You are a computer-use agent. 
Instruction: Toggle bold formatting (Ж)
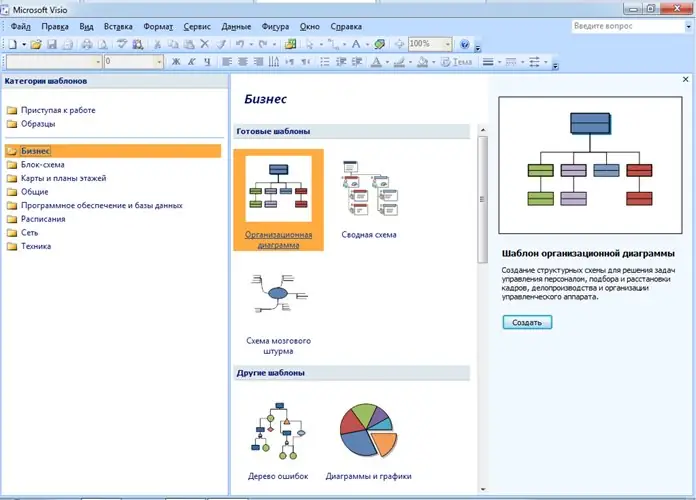coord(176,62)
